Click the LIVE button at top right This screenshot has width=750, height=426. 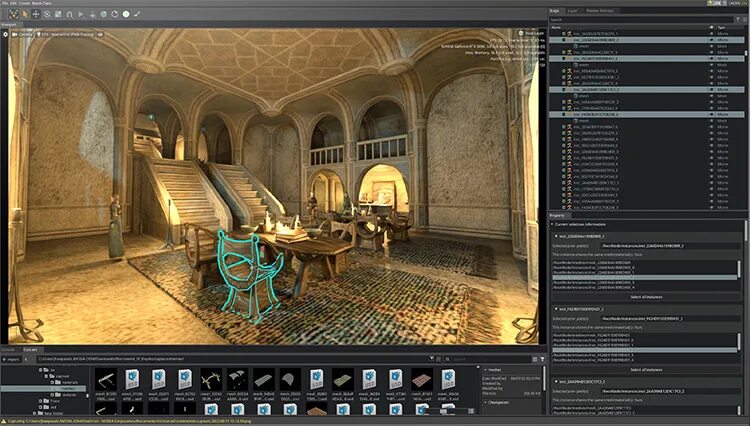(716, 3)
